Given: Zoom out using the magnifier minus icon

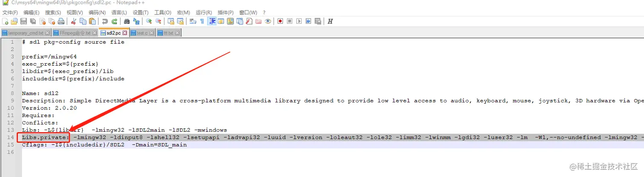Looking at the screenshot, I should coord(158,21).
